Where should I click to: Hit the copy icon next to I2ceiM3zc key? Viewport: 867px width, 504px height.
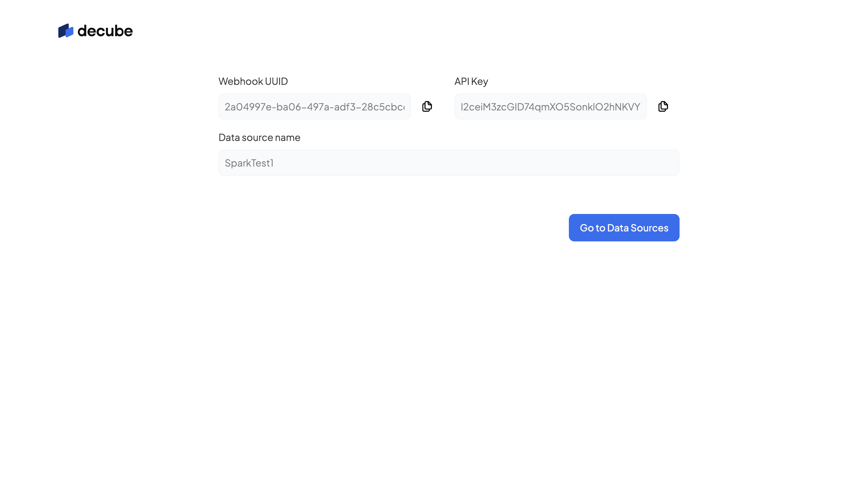point(663,107)
